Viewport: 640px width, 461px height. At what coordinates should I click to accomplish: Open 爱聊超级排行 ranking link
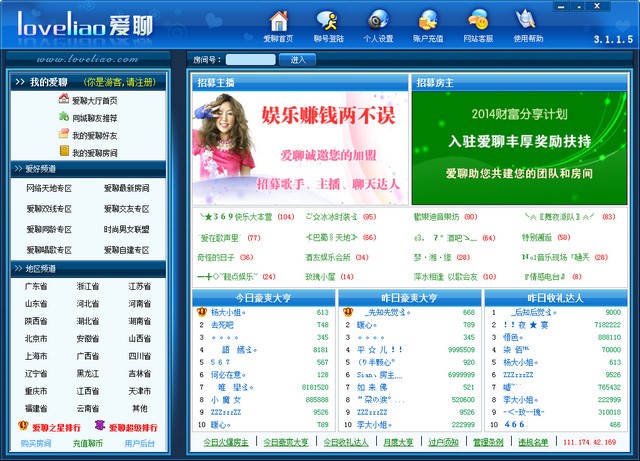[133, 428]
